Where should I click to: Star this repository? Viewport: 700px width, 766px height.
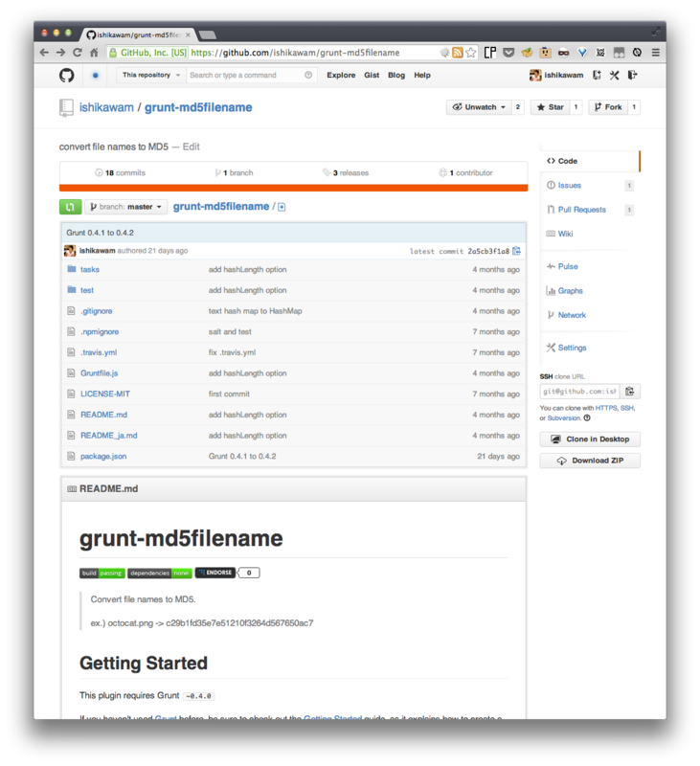tap(550, 107)
